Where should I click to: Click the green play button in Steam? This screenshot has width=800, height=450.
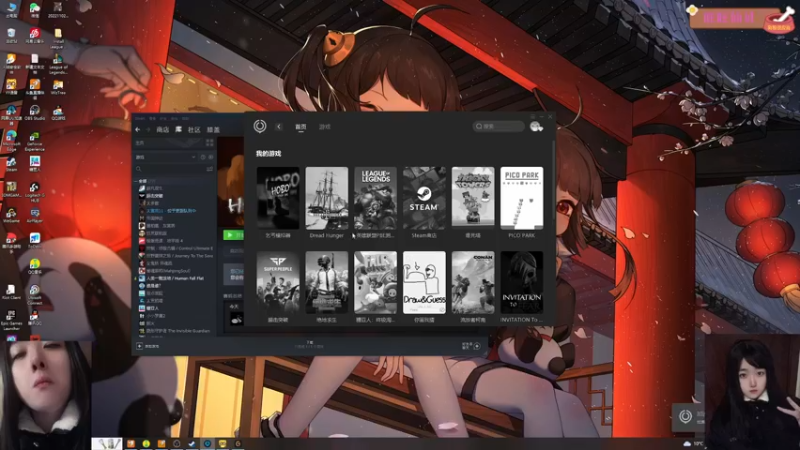pos(233,235)
